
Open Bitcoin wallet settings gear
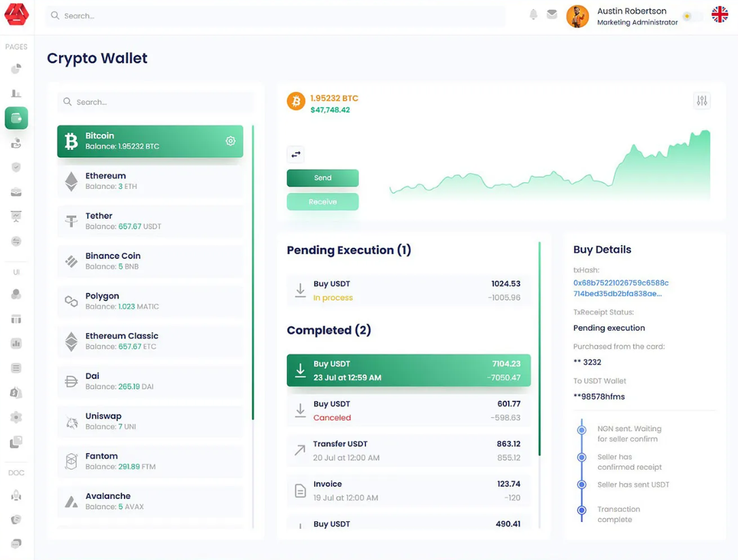(231, 141)
